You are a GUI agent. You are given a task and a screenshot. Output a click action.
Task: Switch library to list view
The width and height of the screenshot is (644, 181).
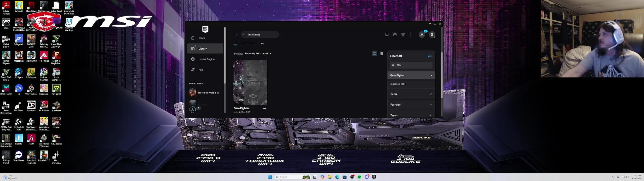click(381, 54)
